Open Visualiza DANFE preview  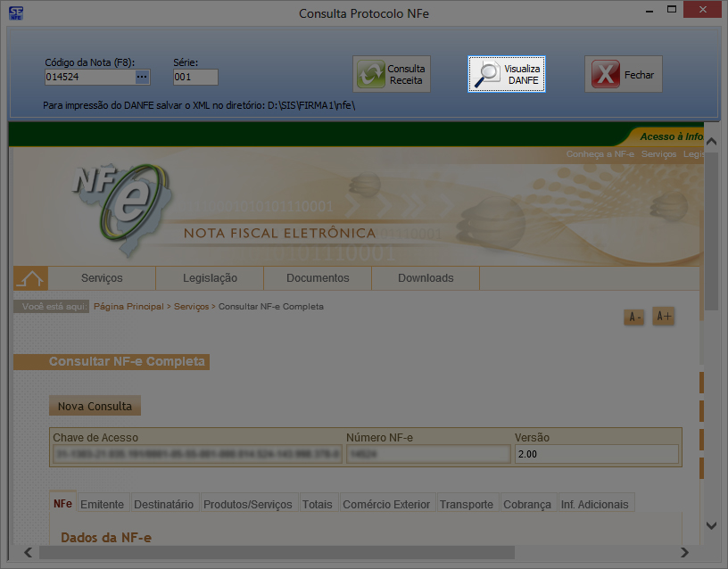tap(506, 75)
